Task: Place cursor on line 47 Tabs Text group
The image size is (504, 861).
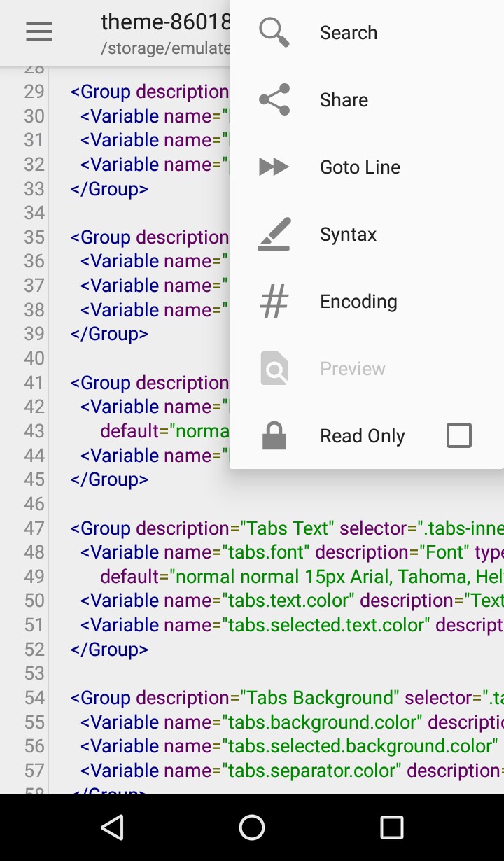Action: pyautogui.click(x=280, y=528)
